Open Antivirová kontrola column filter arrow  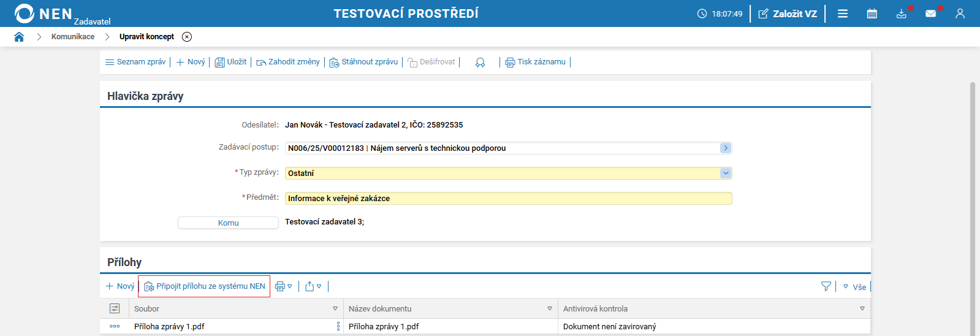[862, 308]
